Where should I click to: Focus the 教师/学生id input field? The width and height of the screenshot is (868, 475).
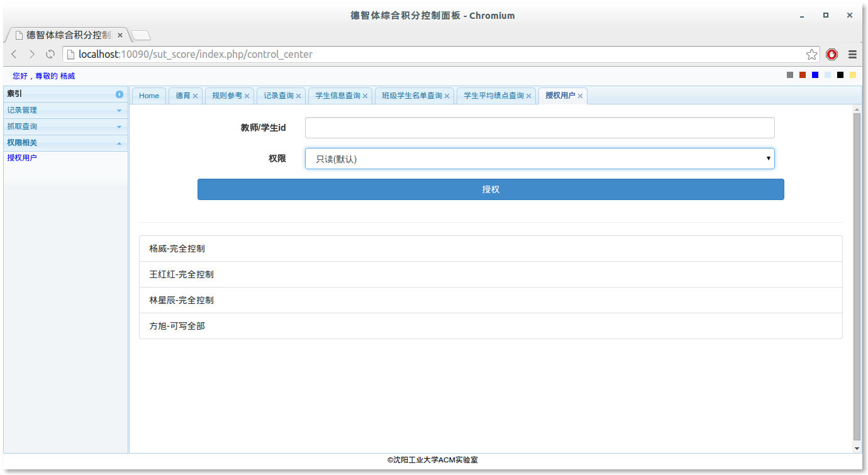coord(540,128)
